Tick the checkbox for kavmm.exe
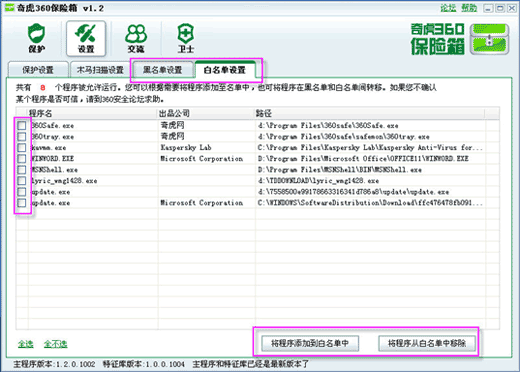The height and width of the screenshot is (372, 520). 22,148
